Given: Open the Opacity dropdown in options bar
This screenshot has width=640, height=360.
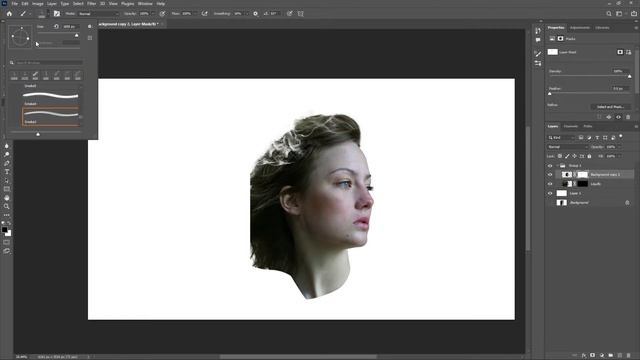Looking at the screenshot, I should [153, 13].
